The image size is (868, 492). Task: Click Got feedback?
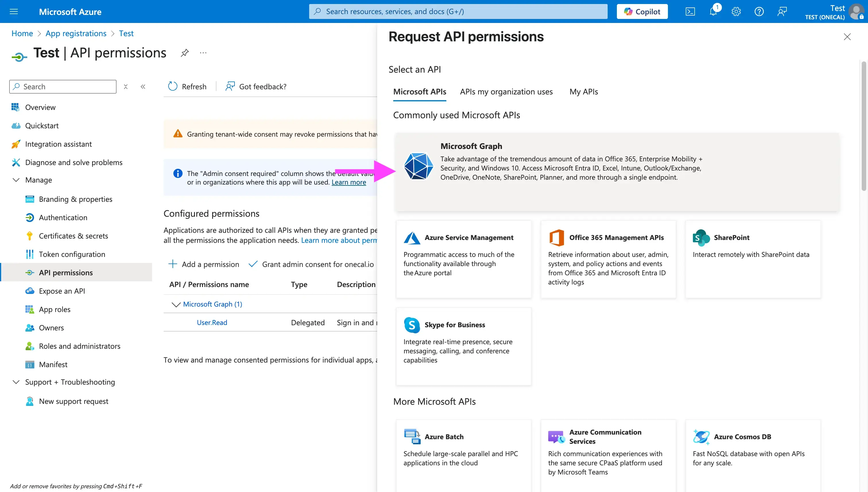pos(256,86)
